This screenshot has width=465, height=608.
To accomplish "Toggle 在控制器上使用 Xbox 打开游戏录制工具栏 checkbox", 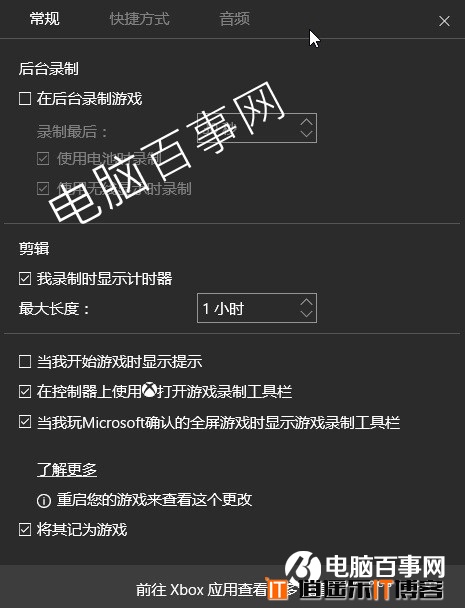I will click(x=25, y=392).
